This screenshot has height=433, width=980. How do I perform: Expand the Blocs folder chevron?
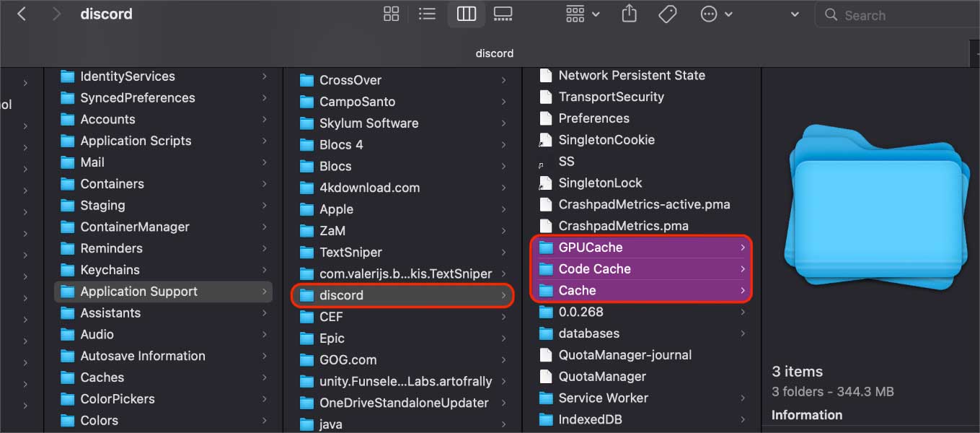[x=503, y=166]
